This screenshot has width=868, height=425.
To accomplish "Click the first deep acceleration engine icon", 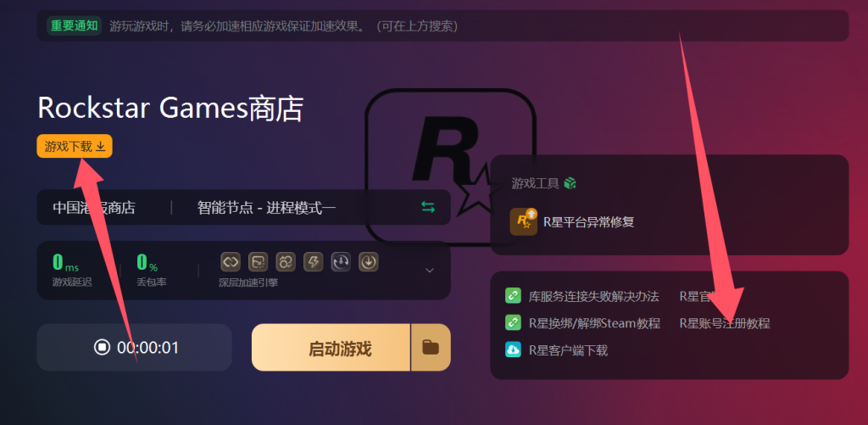I will point(231,262).
